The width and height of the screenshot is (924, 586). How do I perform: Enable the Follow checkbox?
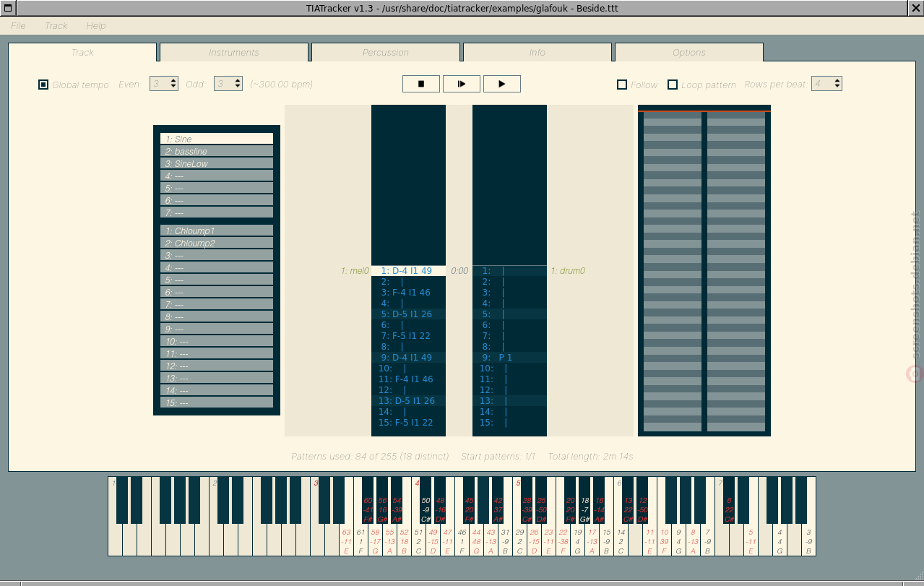click(622, 85)
